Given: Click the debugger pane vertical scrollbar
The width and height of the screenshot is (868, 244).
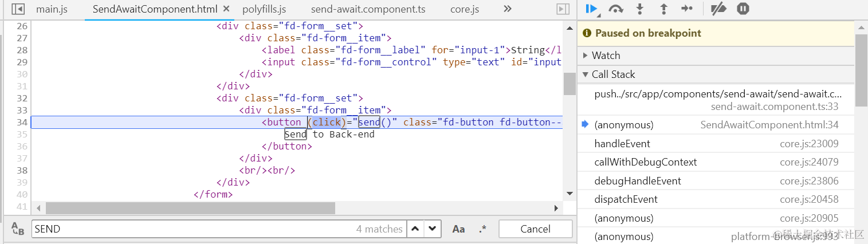Looking at the screenshot, I should pos(861,70).
